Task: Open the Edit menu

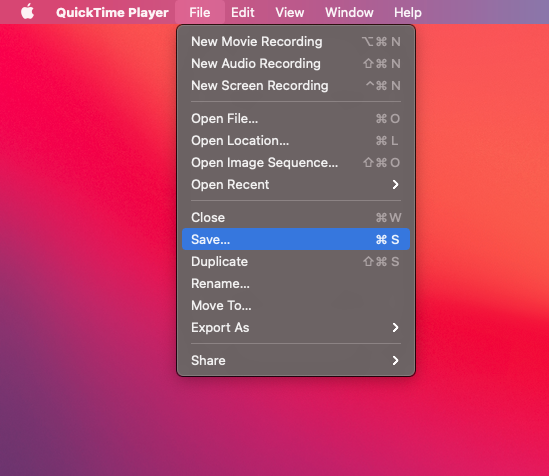Action: tap(242, 13)
